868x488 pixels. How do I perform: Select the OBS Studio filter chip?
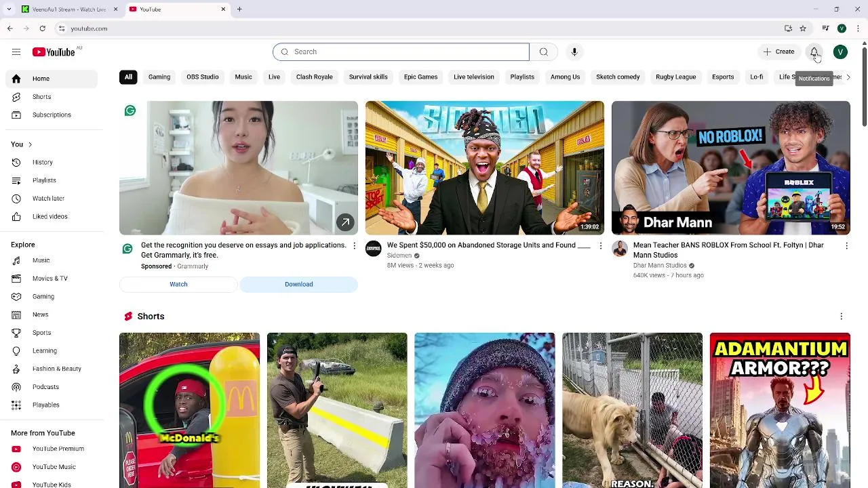pyautogui.click(x=203, y=77)
